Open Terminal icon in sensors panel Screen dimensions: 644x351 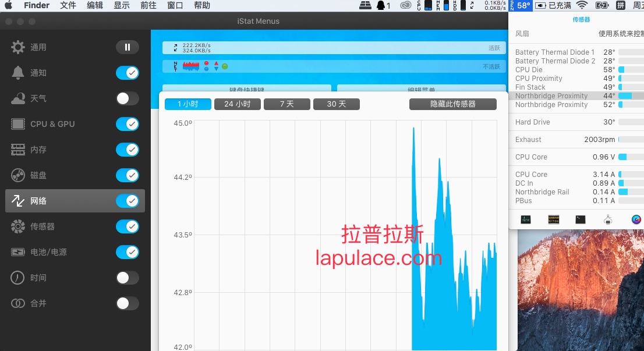pyautogui.click(x=581, y=219)
